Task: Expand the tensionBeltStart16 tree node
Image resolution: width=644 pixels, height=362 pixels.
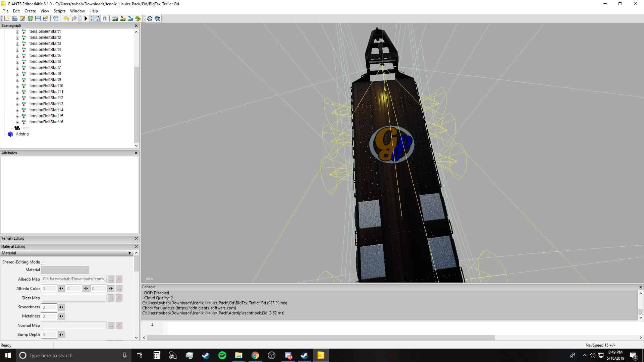Action: 17,122
